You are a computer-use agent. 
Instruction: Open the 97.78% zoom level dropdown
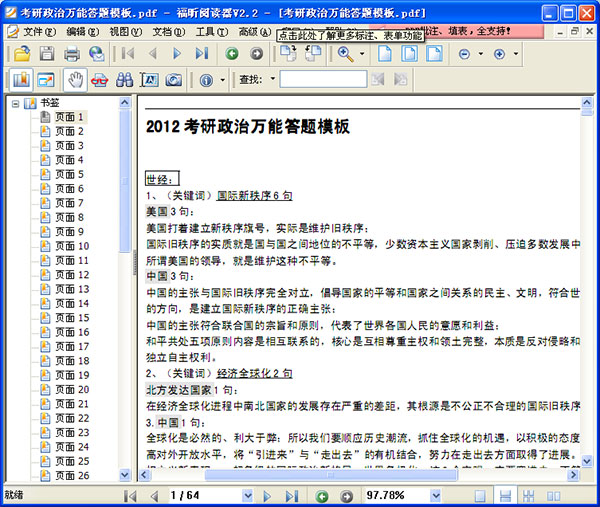(x=435, y=496)
